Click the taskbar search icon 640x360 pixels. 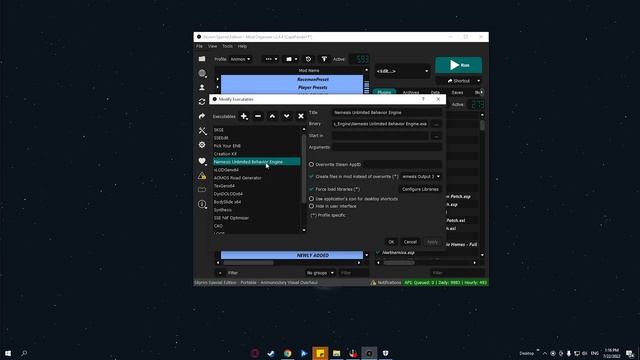tap(24, 353)
